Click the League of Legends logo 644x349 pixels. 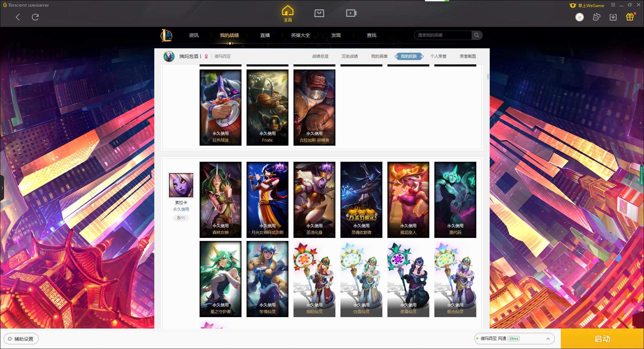(166, 35)
